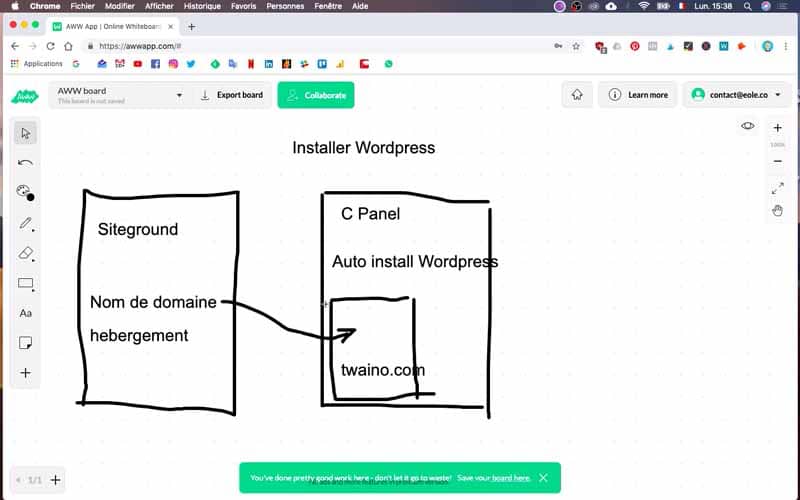Click the Wi-Fi menu bar icon
The image size is (800, 500).
(x=644, y=6)
